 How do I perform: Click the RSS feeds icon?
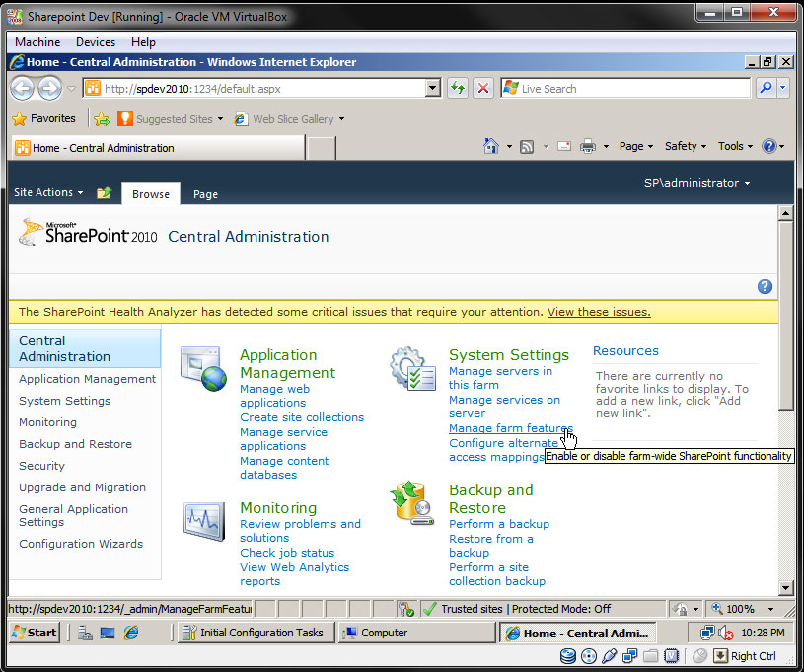pyautogui.click(x=527, y=147)
